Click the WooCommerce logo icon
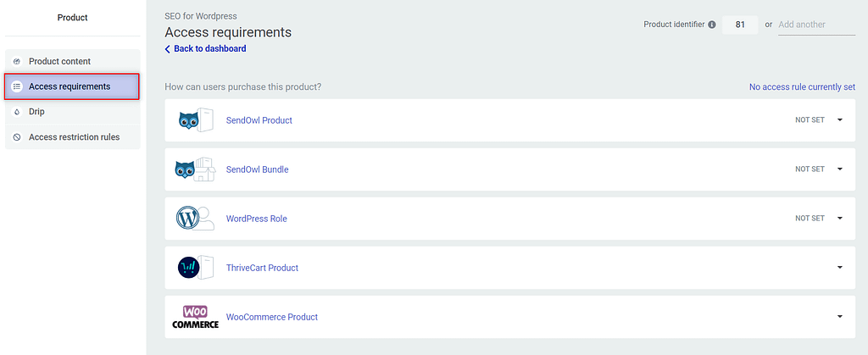This screenshot has width=868, height=355. click(x=196, y=317)
